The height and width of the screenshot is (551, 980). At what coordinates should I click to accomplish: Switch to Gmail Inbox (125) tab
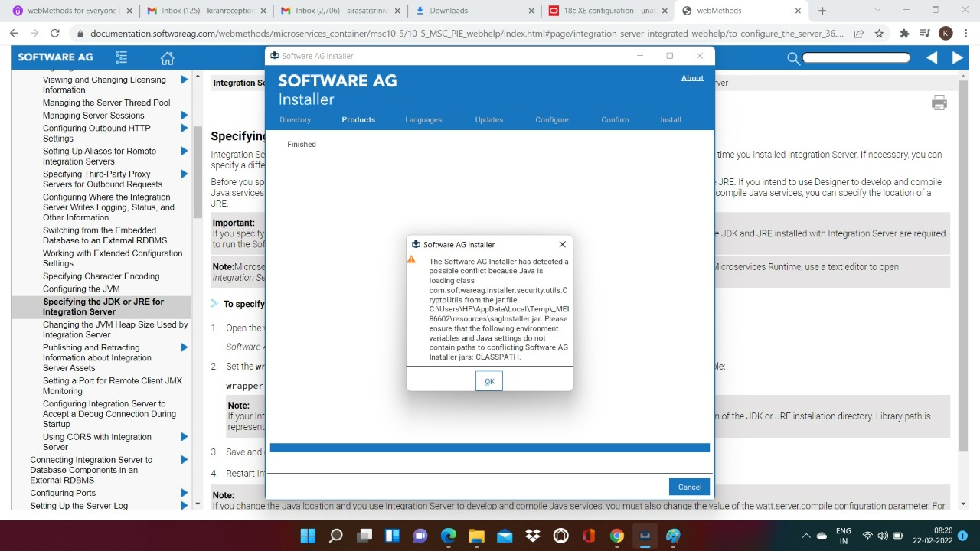pos(207,11)
